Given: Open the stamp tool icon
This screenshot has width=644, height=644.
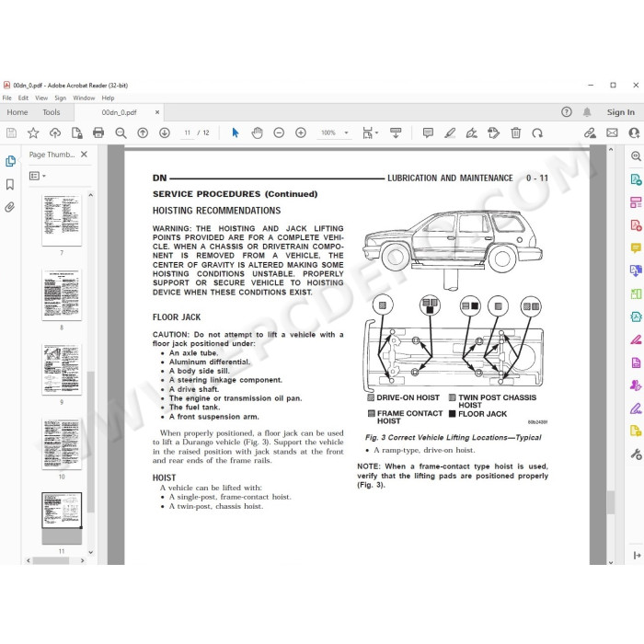Looking at the screenshot, I should pos(493,132).
